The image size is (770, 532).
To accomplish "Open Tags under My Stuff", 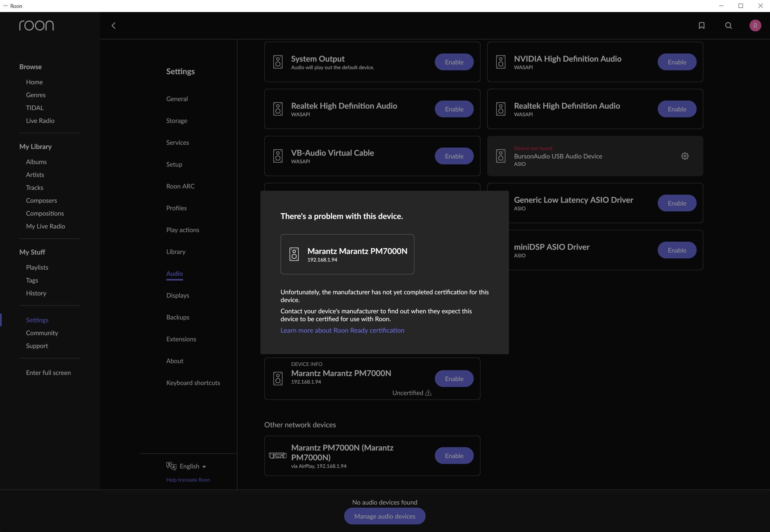I will [x=32, y=280].
